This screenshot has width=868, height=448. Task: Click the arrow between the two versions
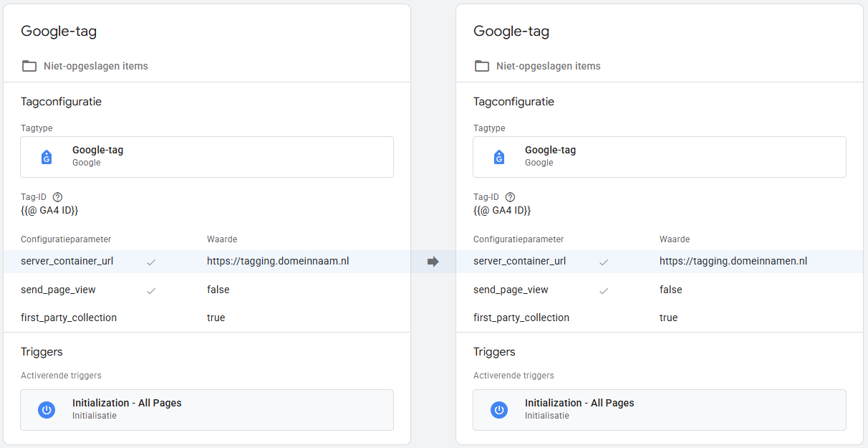tap(433, 262)
